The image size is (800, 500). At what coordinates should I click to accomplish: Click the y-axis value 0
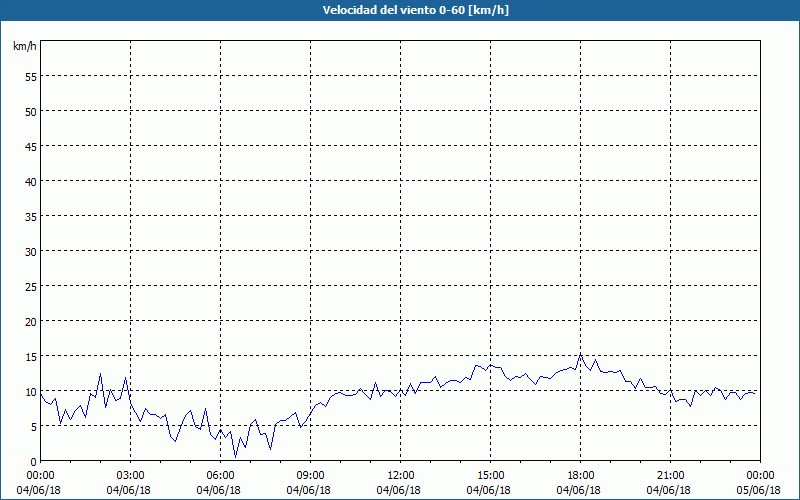pyautogui.click(x=34, y=462)
